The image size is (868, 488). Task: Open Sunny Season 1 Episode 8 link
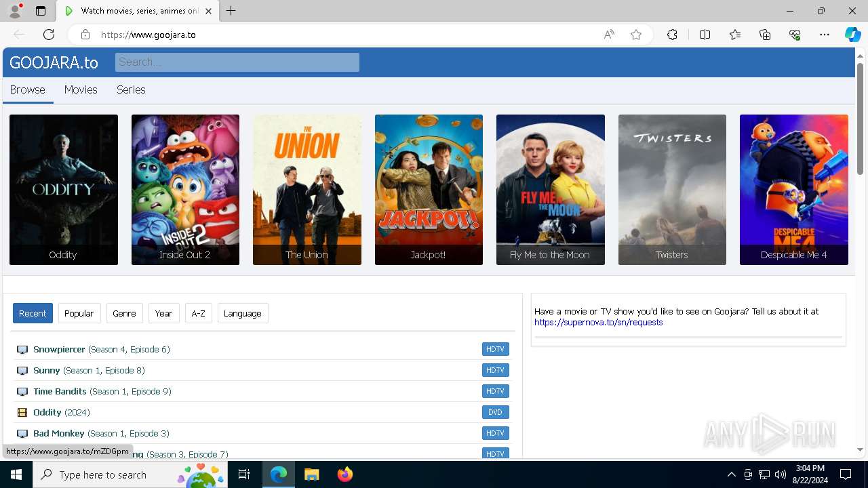pyautogui.click(x=89, y=371)
